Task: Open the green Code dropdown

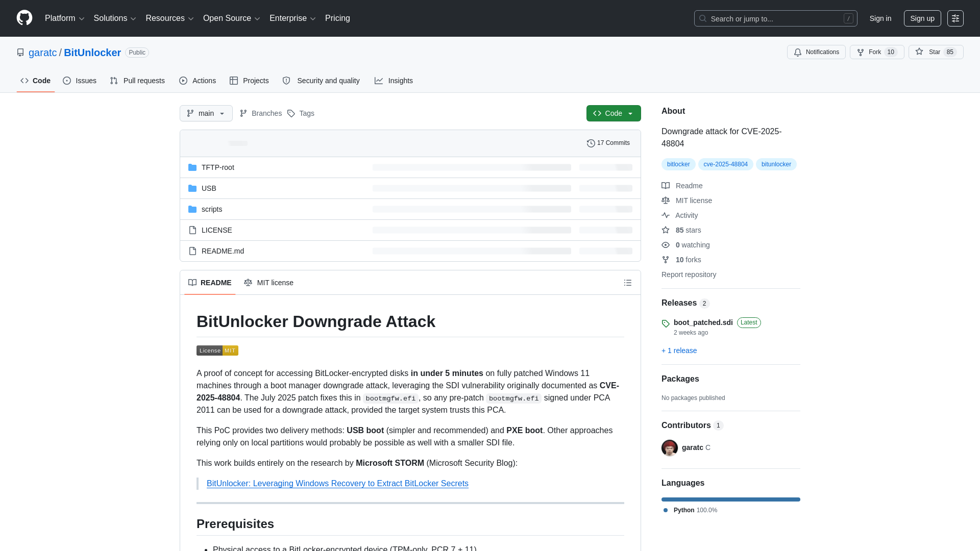Action: point(614,113)
